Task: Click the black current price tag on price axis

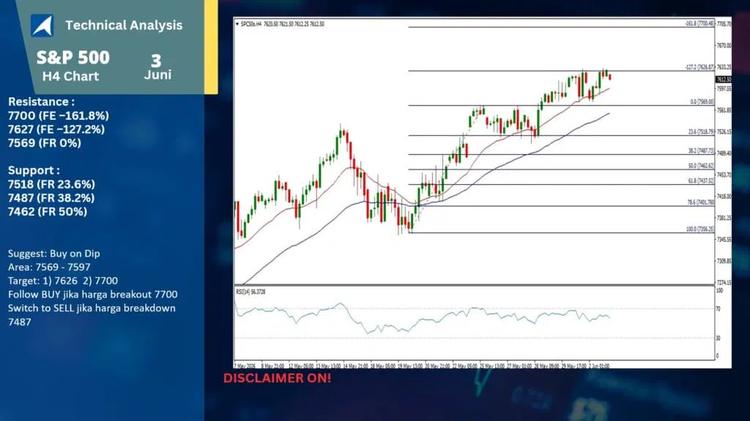Action: pos(723,79)
